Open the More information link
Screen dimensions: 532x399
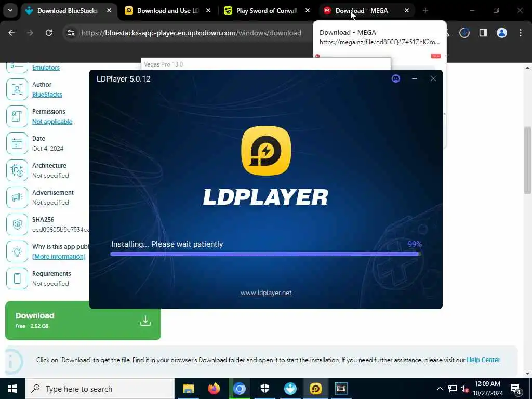(x=59, y=257)
